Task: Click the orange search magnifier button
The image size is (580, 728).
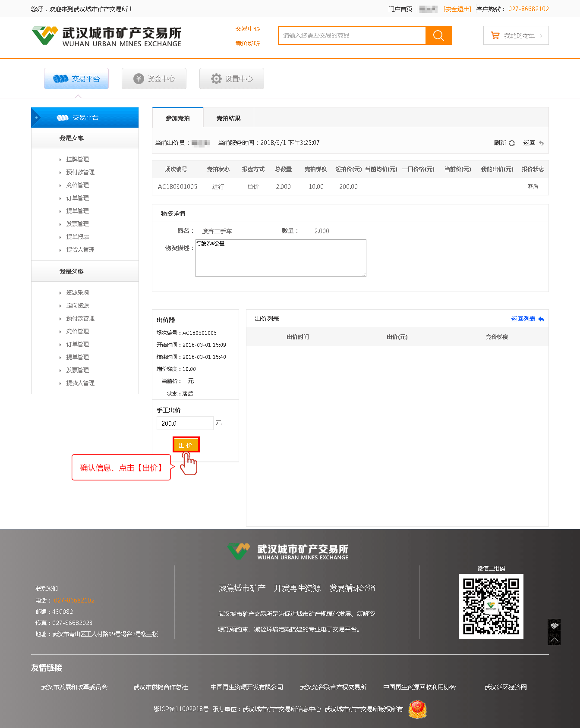Action: point(438,35)
